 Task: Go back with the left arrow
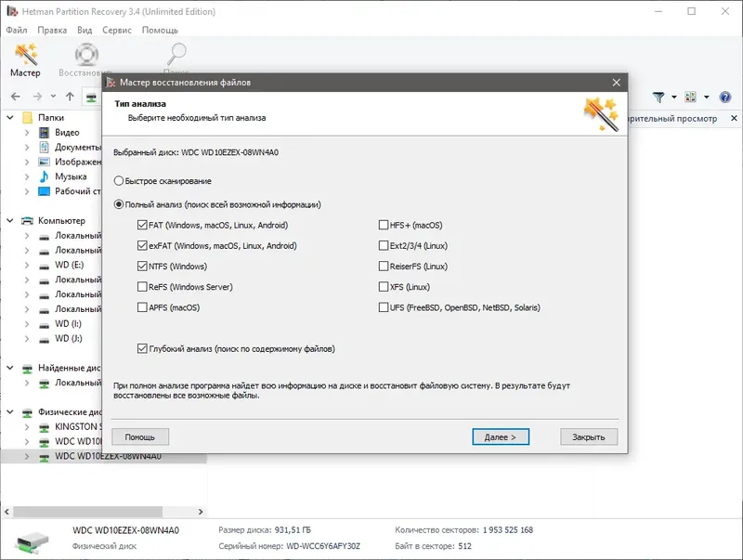click(16, 97)
